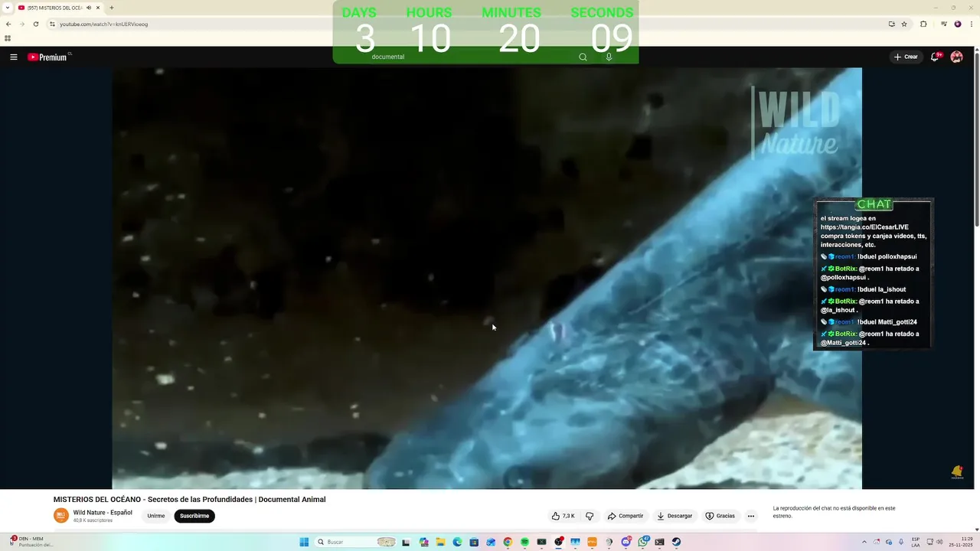The image size is (980, 551).
Task: Go back in browser history
Action: coord(8,24)
